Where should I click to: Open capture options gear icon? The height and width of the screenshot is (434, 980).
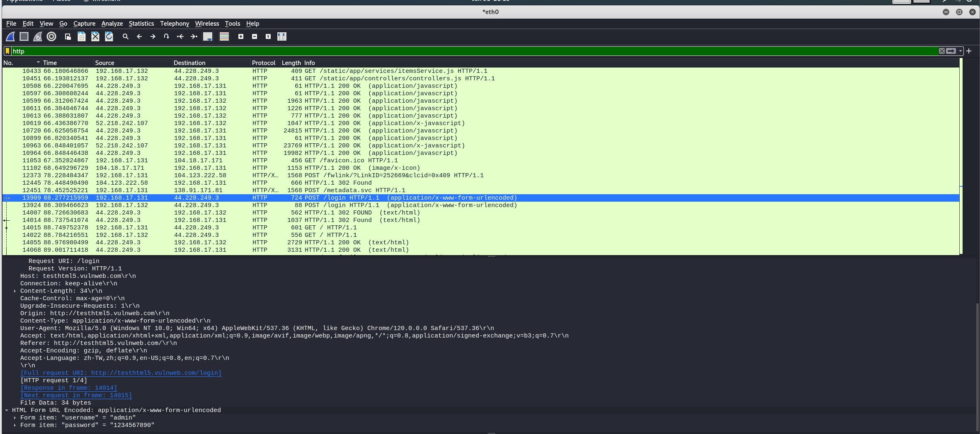[51, 36]
